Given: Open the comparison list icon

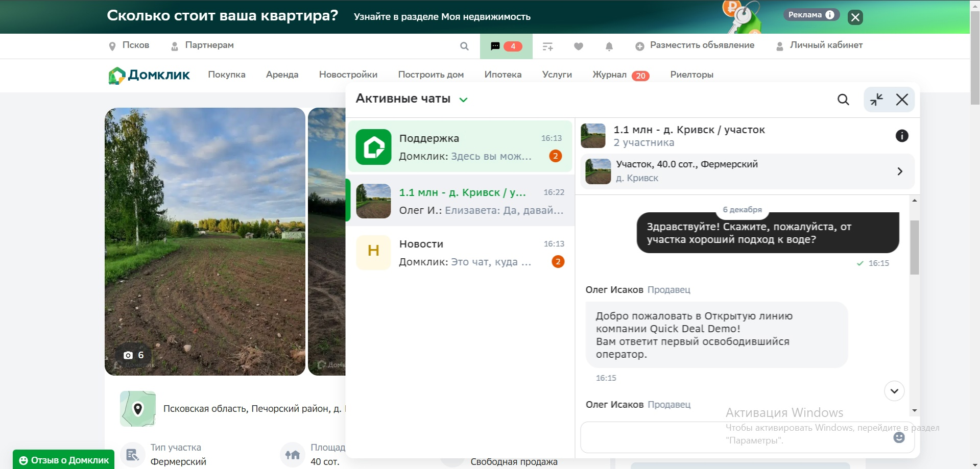Looking at the screenshot, I should [547, 46].
